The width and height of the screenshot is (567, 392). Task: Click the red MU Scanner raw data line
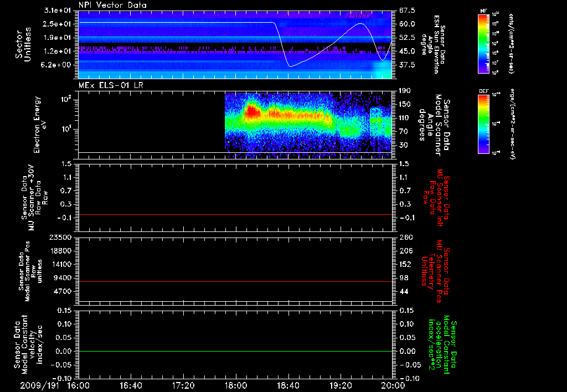pyautogui.click(x=235, y=214)
